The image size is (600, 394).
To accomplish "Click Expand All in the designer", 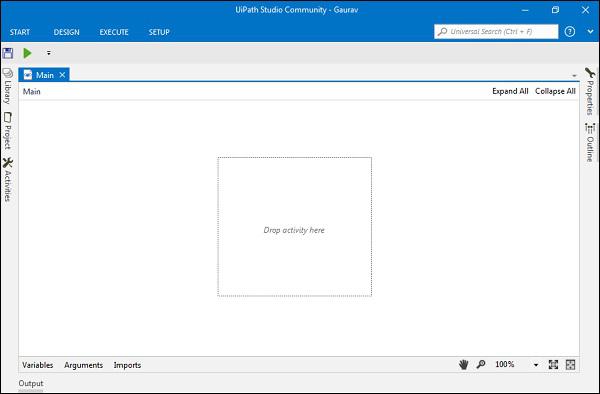I will pos(510,91).
